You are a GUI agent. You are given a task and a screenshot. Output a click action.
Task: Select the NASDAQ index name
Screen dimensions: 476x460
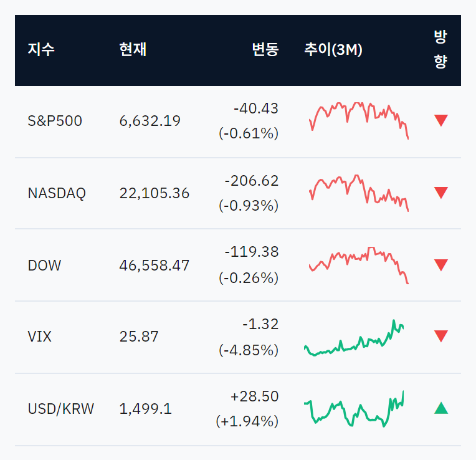[x=57, y=193]
